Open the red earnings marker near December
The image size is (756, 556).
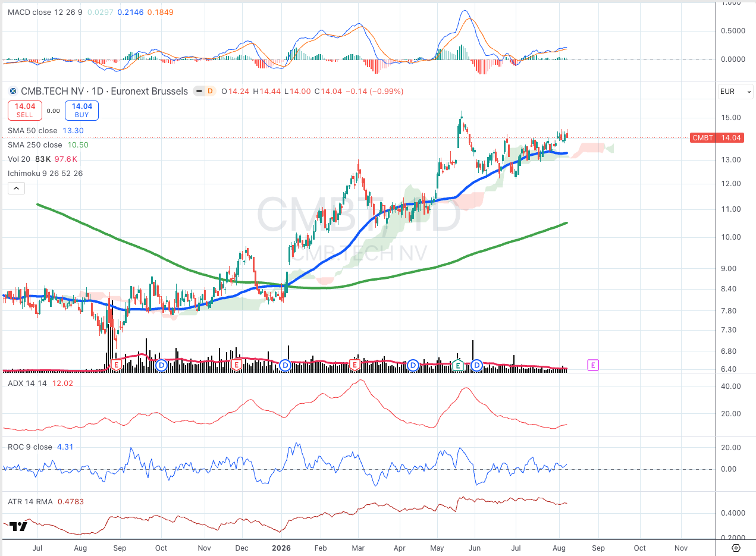(236, 364)
